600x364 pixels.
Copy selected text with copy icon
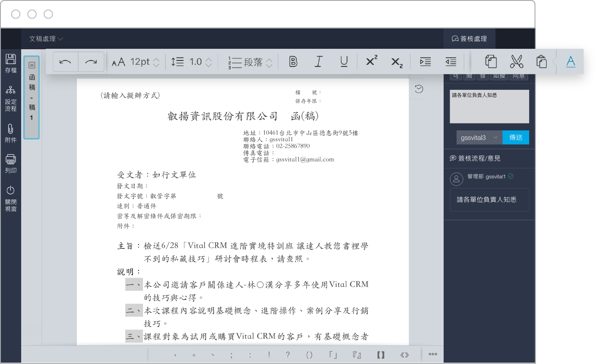(491, 61)
